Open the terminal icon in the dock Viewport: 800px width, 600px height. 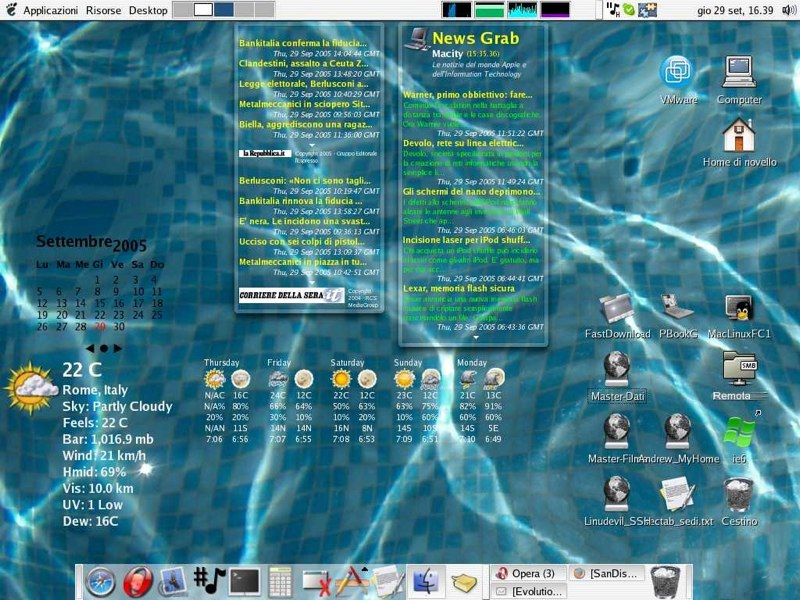[244, 581]
